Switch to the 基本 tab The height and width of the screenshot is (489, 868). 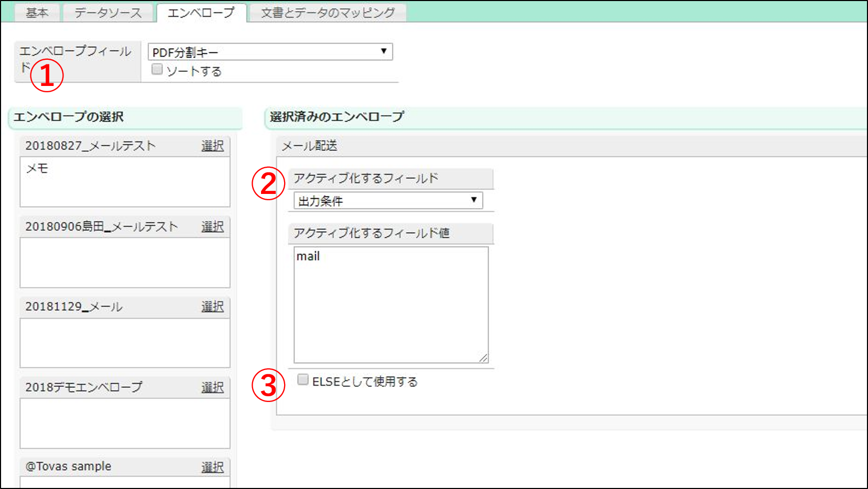(37, 13)
